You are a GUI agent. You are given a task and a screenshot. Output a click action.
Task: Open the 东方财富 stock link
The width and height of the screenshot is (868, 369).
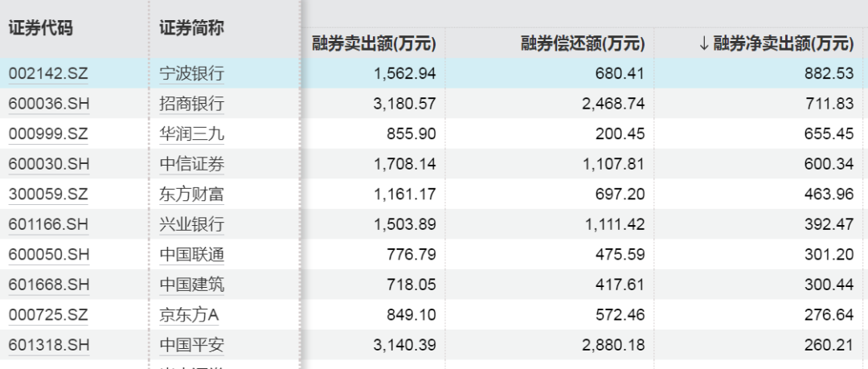click(x=191, y=195)
